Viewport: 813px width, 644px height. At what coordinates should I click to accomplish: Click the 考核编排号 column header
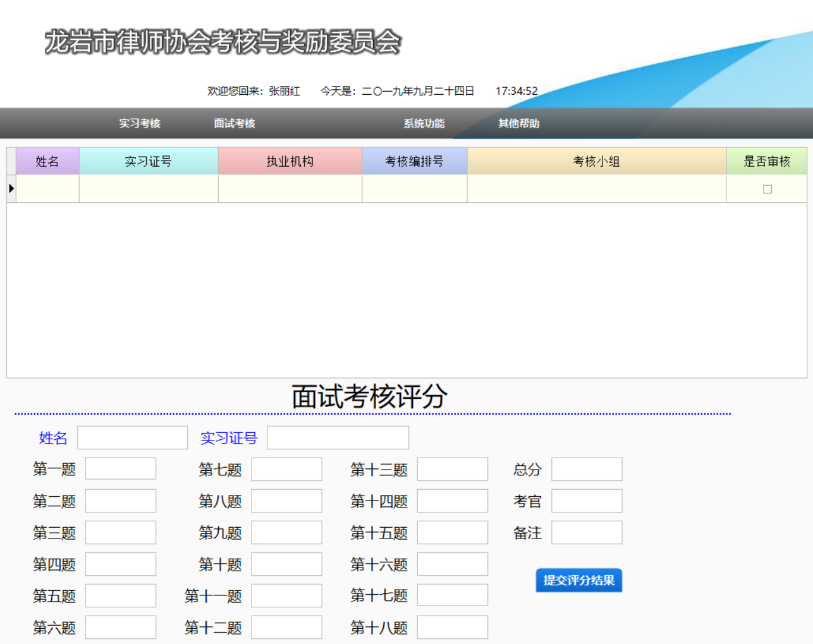415,161
